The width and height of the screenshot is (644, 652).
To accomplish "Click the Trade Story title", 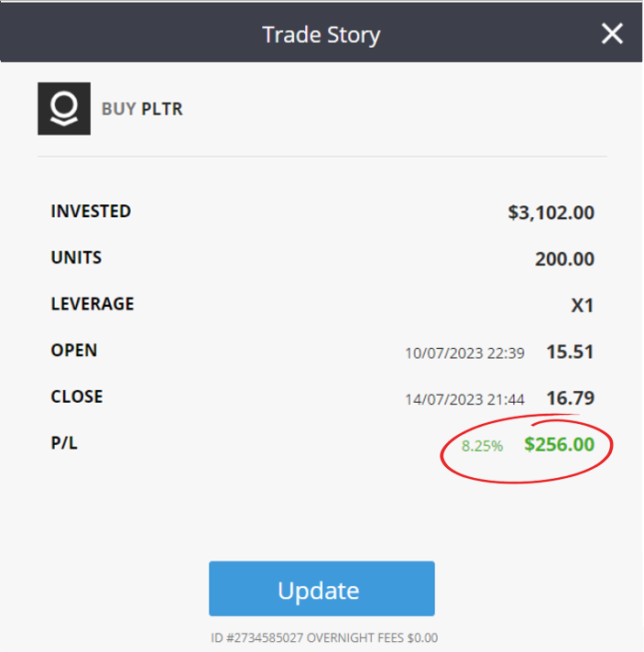I will coord(321,35).
